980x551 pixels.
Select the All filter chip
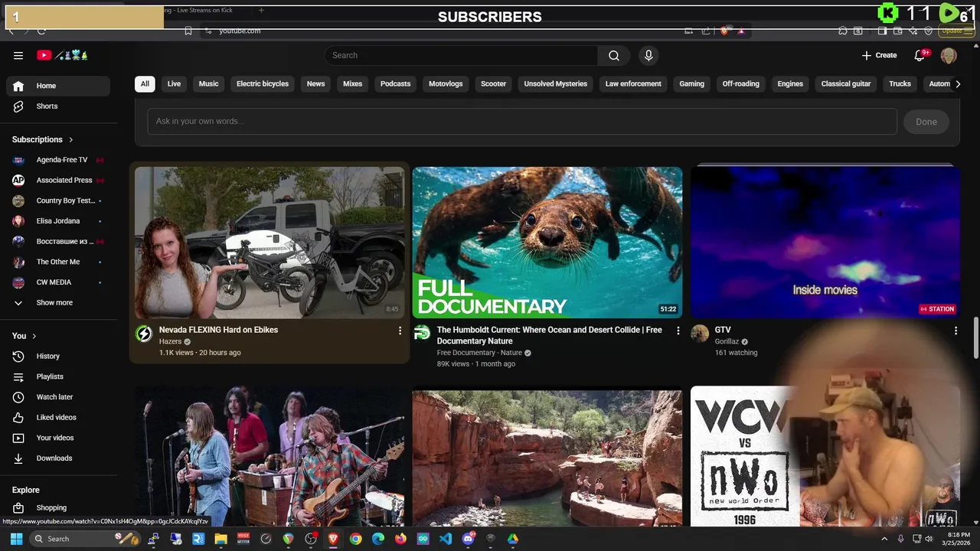click(145, 84)
